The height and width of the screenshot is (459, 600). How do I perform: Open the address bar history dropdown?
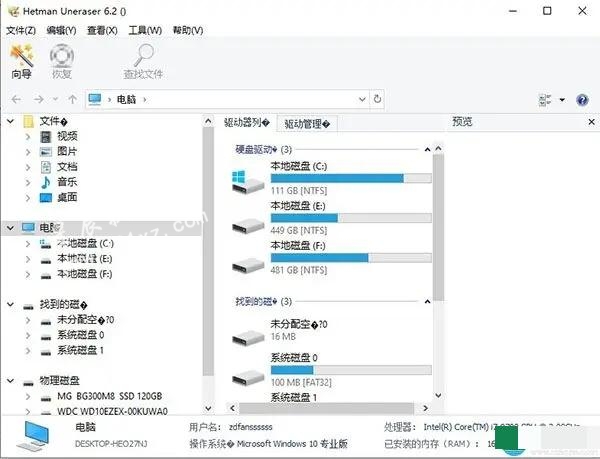pyautogui.click(x=362, y=99)
